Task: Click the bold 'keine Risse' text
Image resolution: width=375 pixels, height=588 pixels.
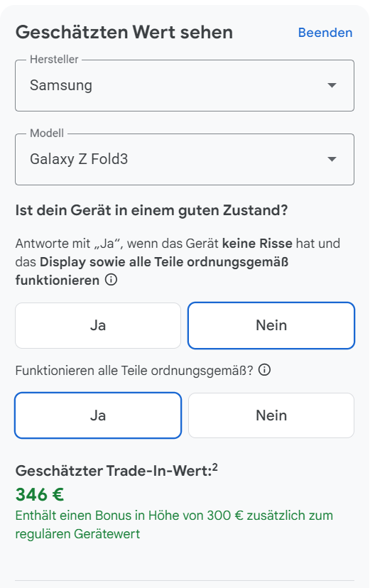Action: coord(257,244)
